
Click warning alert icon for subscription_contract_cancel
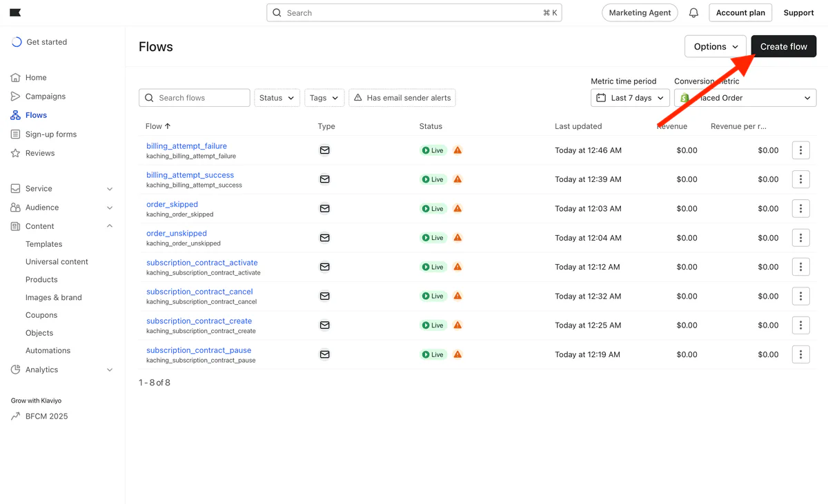pos(457,296)
